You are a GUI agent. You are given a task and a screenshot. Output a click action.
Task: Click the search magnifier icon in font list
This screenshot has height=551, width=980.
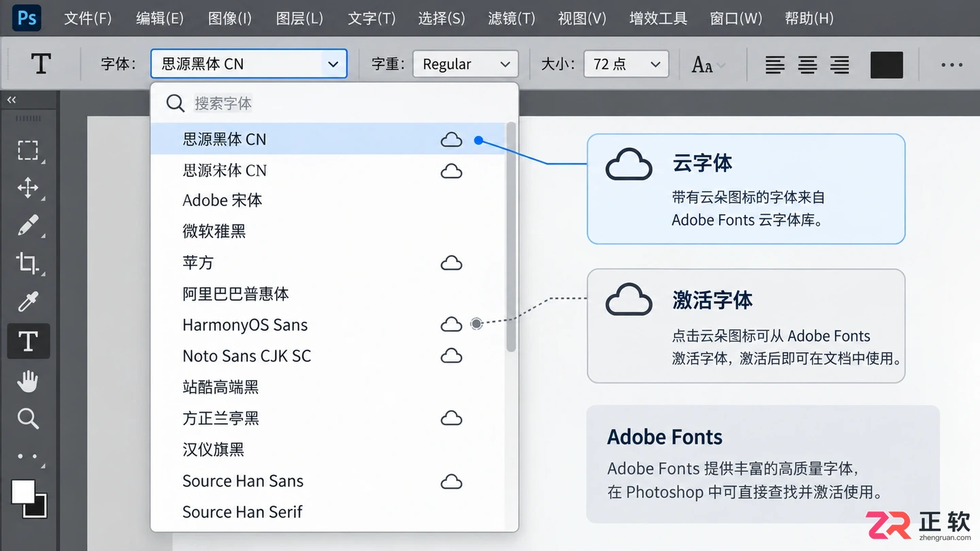click(x=175, y=103)
